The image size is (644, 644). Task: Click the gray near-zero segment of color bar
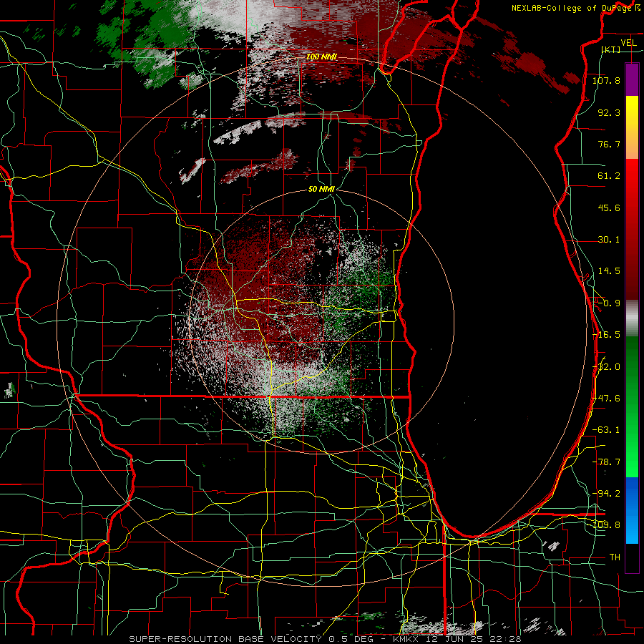point(632,318)
